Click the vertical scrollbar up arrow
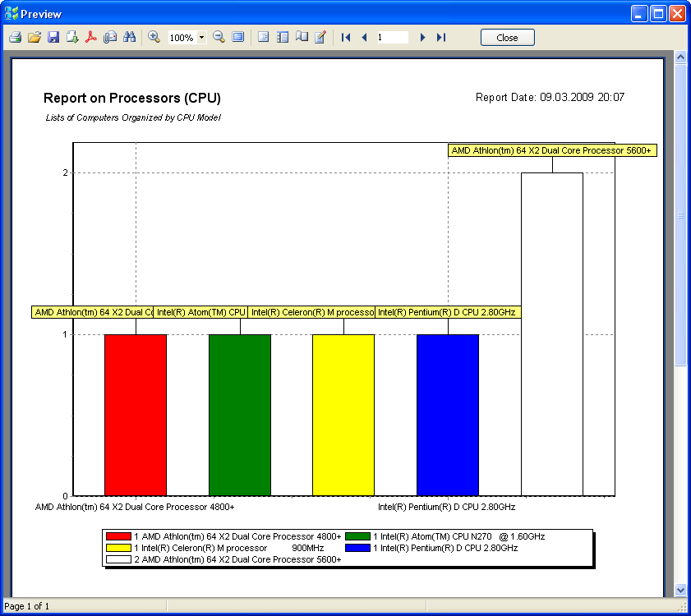 pos(680,57)
